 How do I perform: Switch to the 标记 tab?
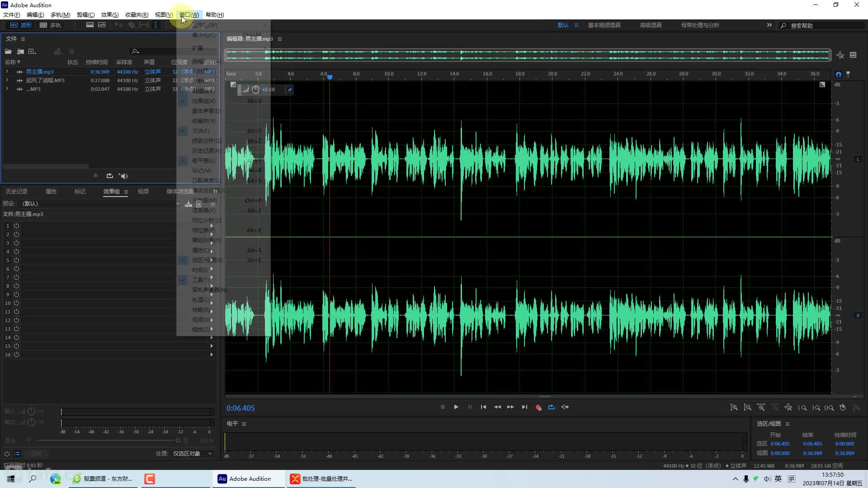(x=80, y=192)
